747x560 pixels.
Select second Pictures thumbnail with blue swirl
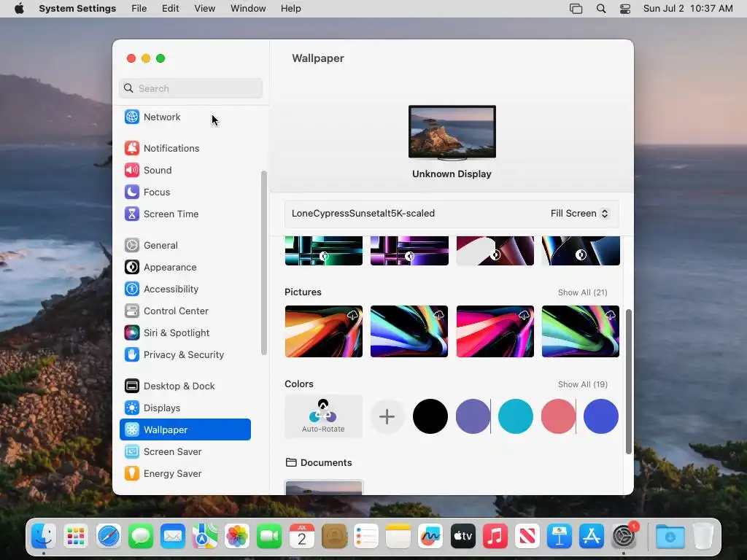coord(409,332)
